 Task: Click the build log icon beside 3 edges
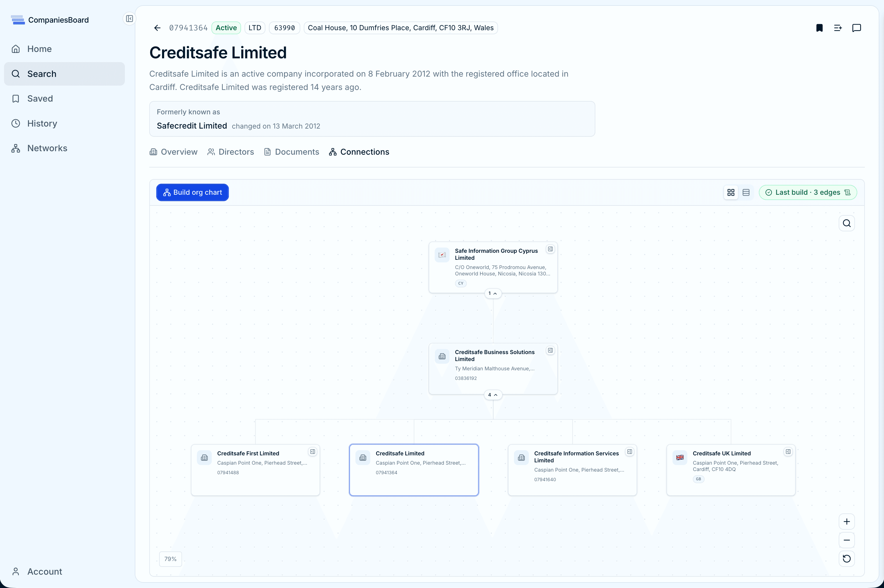(847, 192)
